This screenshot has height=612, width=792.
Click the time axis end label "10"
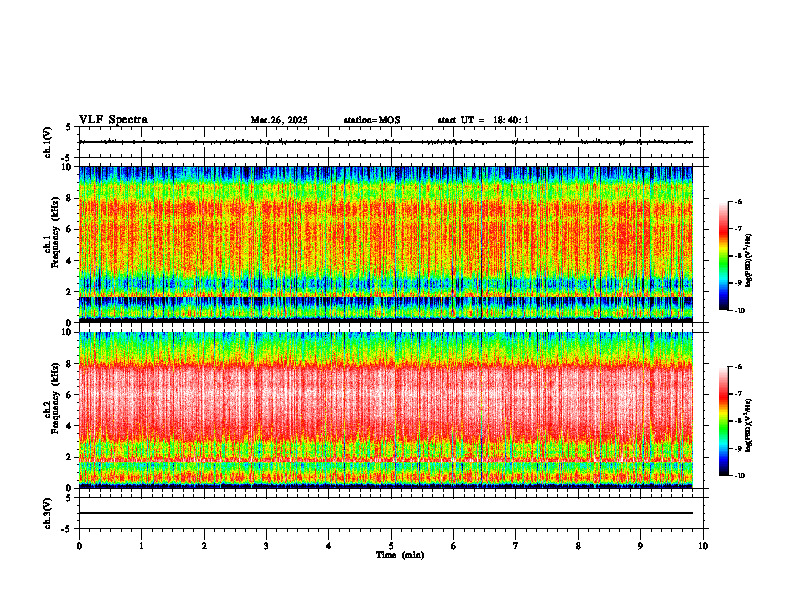click(703, 546)
